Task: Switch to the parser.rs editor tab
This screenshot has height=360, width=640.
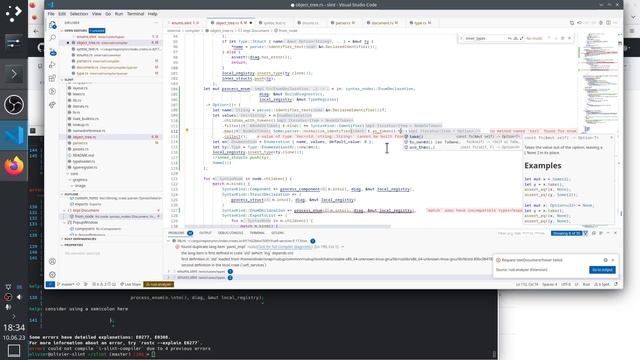Action: [343, 23]
